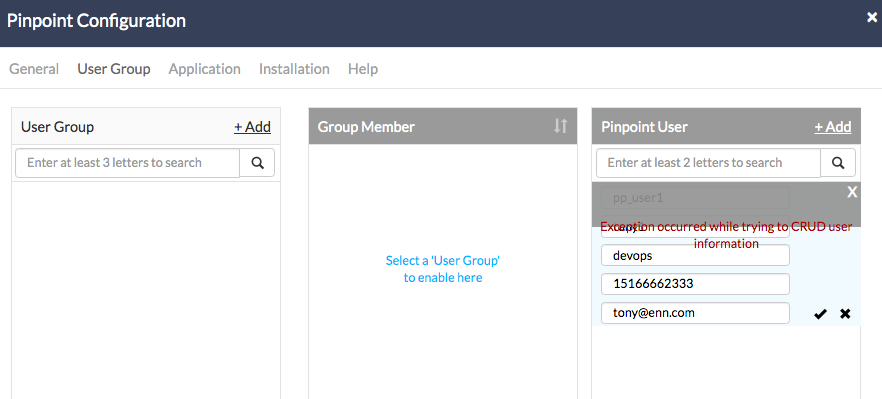Click the Group Member panel header

coord(443,126)
